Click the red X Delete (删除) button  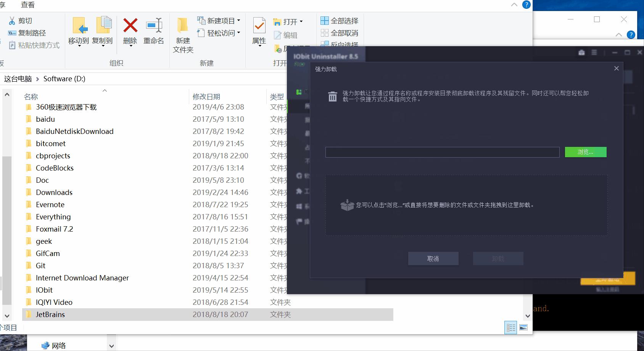pyautogui.click(x=130, y=31)
